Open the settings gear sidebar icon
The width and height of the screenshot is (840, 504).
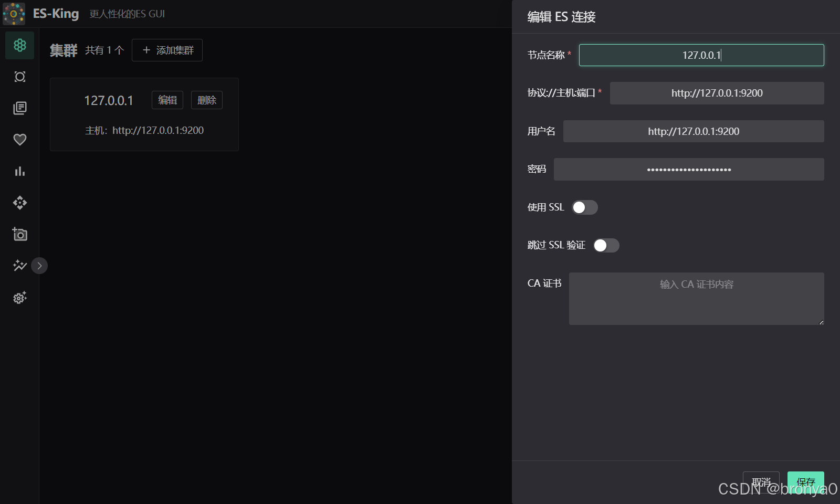20,298
